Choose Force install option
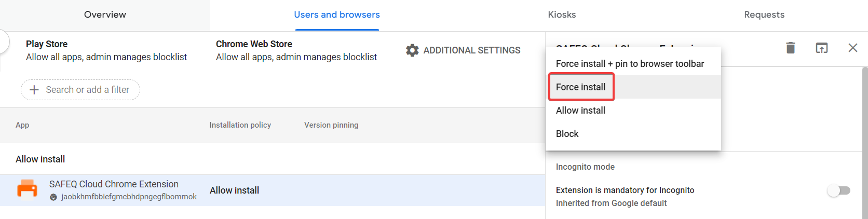The width and height of the screenshot is (868, 219). (x=581, y=87)
